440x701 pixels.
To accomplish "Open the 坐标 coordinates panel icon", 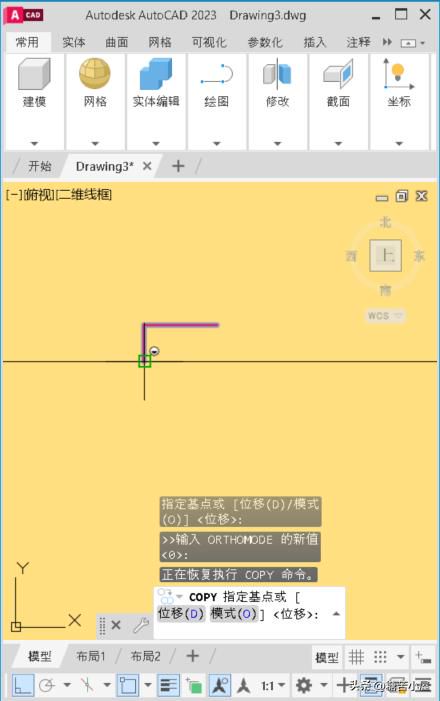I will (398, 74).
